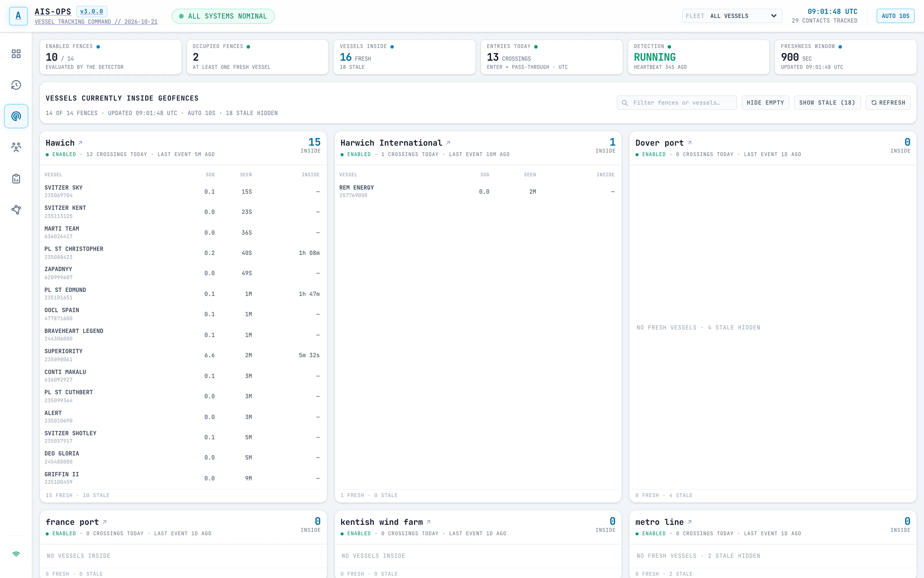Screen dimensions: 924x578
Task: Click the Enabled Fences stat card
Action: coord(110,57)
